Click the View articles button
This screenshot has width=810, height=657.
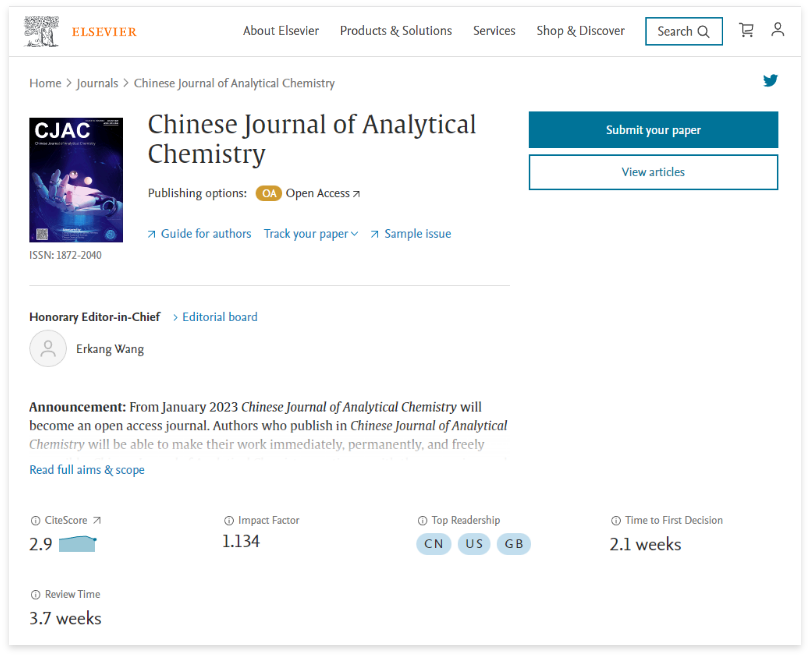(x=653, y=172)
